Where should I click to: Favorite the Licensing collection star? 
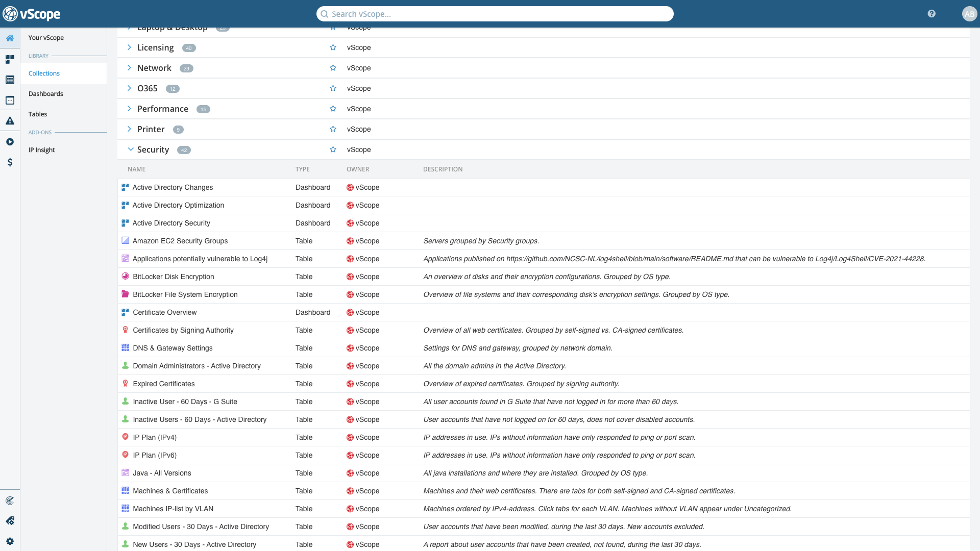tap(333, 47)
